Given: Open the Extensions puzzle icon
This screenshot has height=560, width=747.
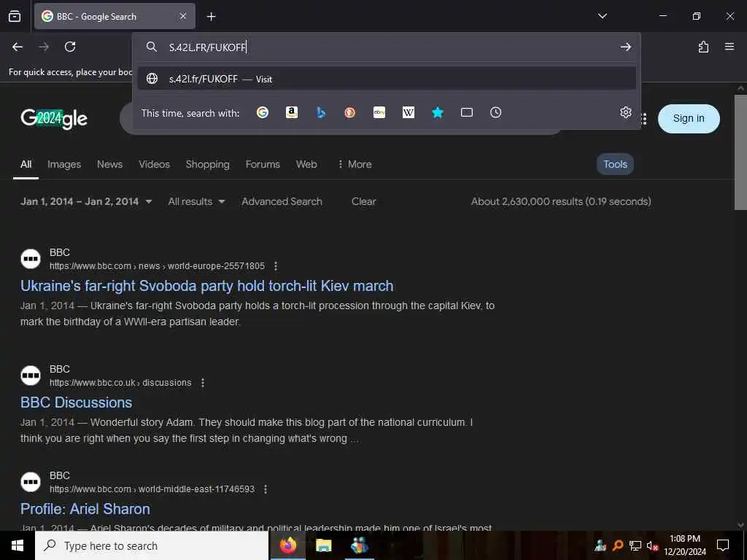Looking at the screenshot, I should (x=703, y=47).
